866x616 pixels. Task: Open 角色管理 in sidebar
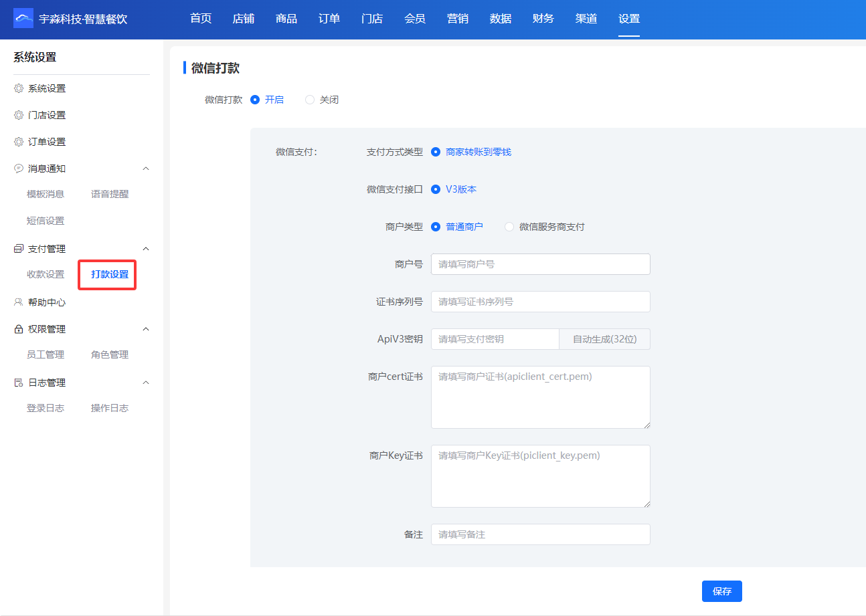point(110,354)
